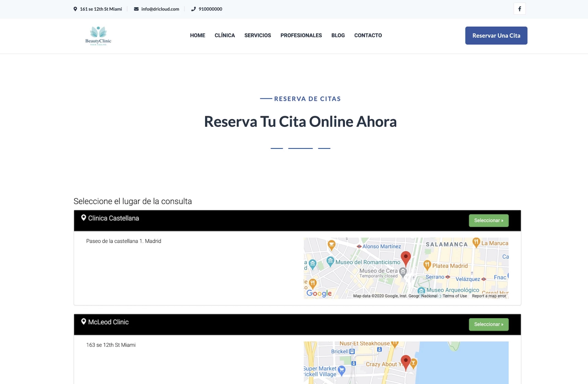The image size is (588, 384).
Task: Click the pin icon beside Clinica Castellana
Action: (84, 218)
